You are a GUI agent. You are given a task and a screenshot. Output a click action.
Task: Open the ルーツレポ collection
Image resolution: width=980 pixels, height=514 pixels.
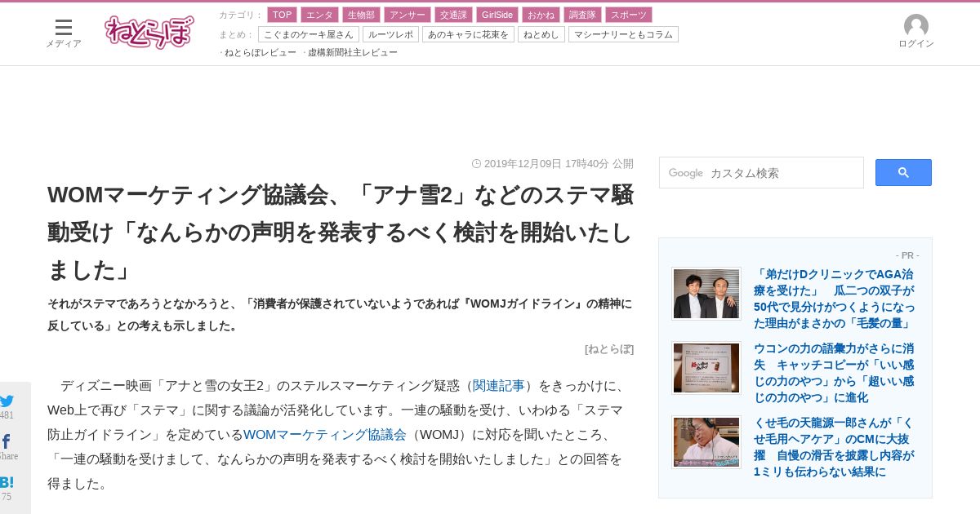point(390,34)
